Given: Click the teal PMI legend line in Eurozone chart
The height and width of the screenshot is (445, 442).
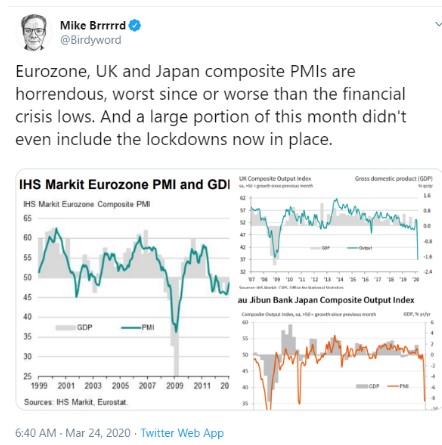Looking at the screenshot, I should pos(131,328).
